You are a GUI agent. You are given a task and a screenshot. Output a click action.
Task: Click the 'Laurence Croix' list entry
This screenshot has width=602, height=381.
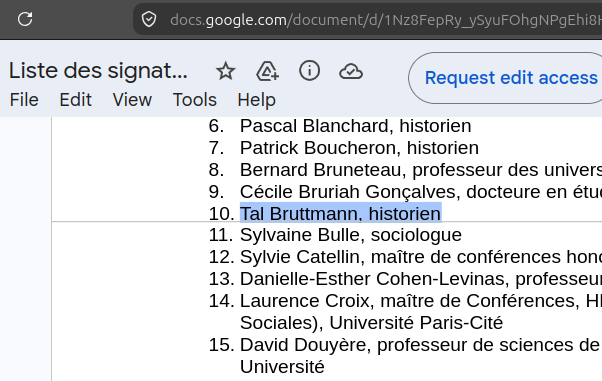tap(421, 301)
